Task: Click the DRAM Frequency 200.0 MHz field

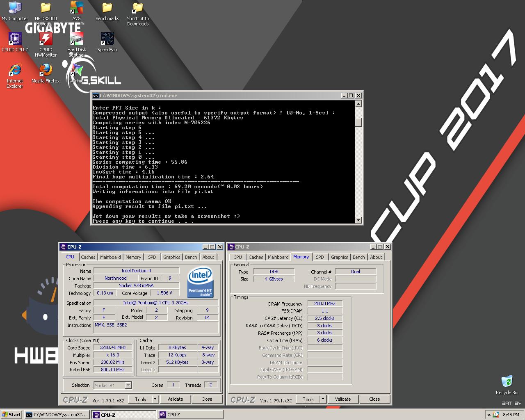Action: pos(325,304)
